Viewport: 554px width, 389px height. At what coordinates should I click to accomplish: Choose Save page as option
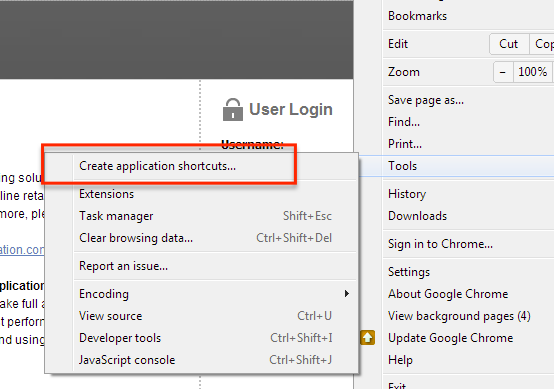pos(468,100)
